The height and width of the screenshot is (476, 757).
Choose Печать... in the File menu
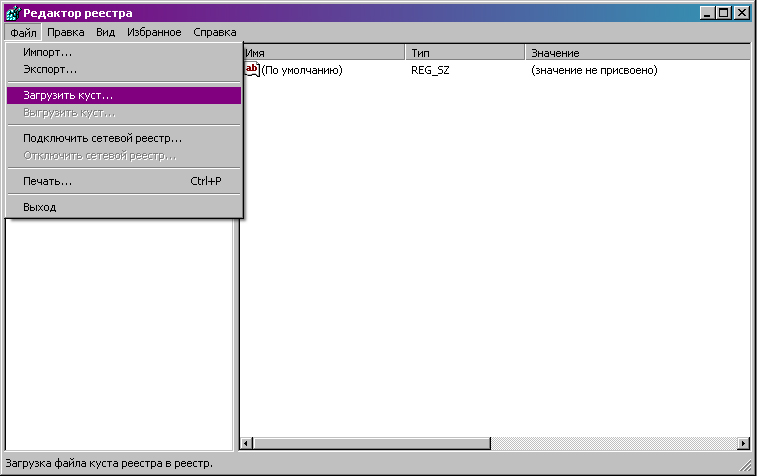tap(47, 181)
